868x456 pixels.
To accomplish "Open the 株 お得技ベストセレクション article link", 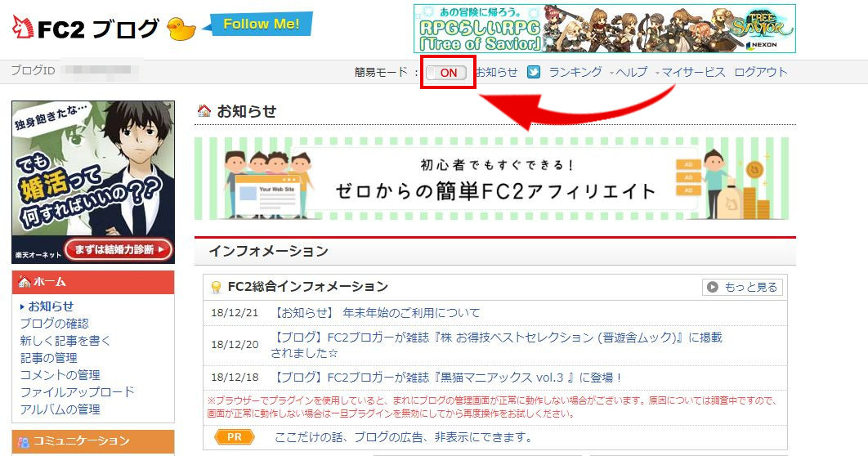I will pos(497,345).
